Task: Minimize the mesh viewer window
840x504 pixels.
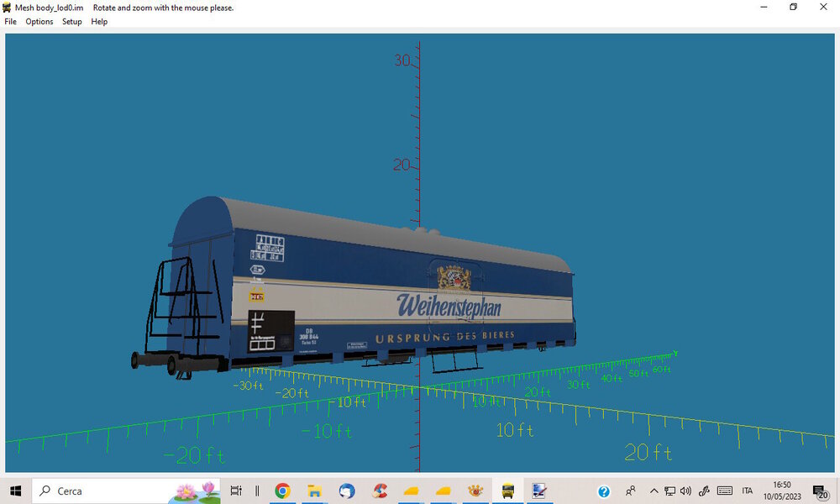Action: coord(764,7)
